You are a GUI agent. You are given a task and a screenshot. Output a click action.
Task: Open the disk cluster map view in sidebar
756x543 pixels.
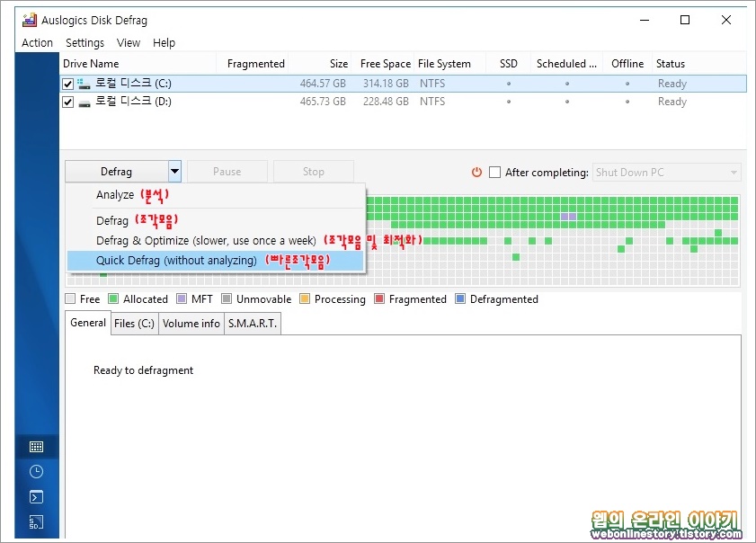pyautogui.click(x=37, y=446)
